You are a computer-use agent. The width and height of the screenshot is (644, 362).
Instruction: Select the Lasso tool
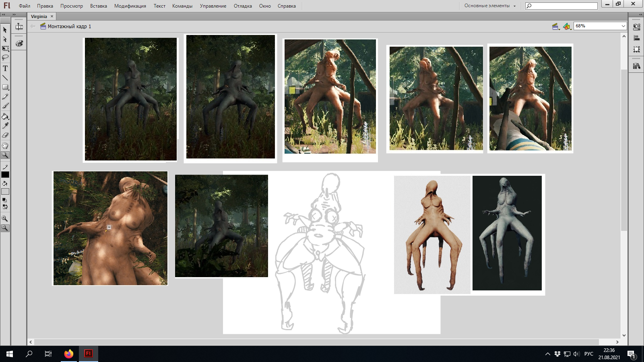pyautogui.click(x=5, y=58)
